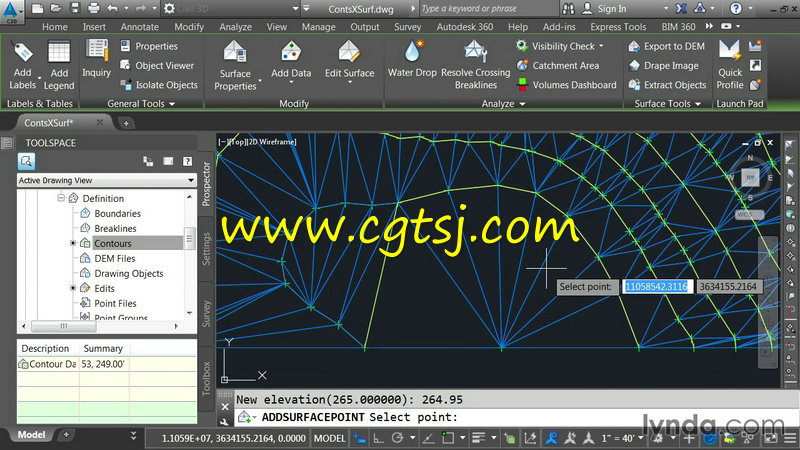
Task: Click the Add Labels tool
Action: coord(23,66)
